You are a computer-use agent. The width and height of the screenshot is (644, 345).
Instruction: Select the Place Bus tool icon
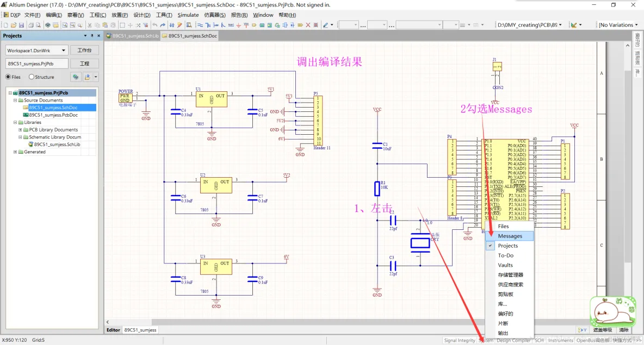(208, 25)
